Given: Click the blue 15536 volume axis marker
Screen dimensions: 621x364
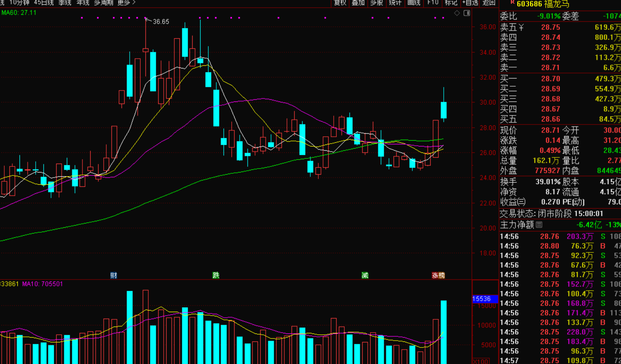Looking at the screenshot, I should click(485, 299).
